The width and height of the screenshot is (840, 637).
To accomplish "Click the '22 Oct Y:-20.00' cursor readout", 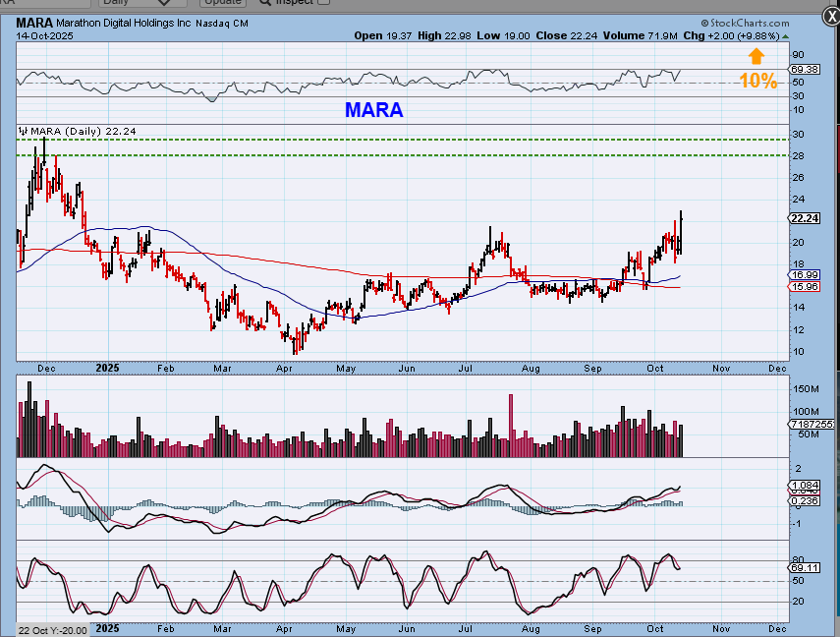I will [x=52, y=630].
